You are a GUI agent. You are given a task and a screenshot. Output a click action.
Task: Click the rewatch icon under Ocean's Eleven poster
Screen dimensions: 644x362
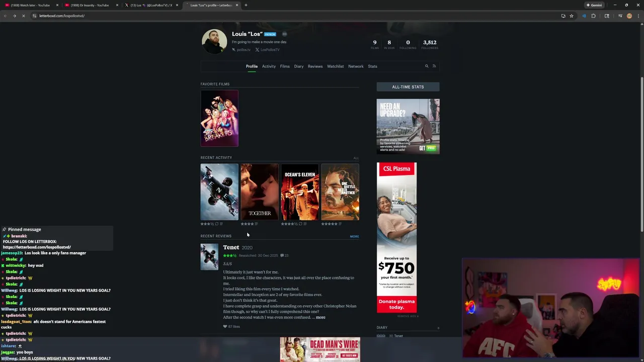[x=300, y=224]
